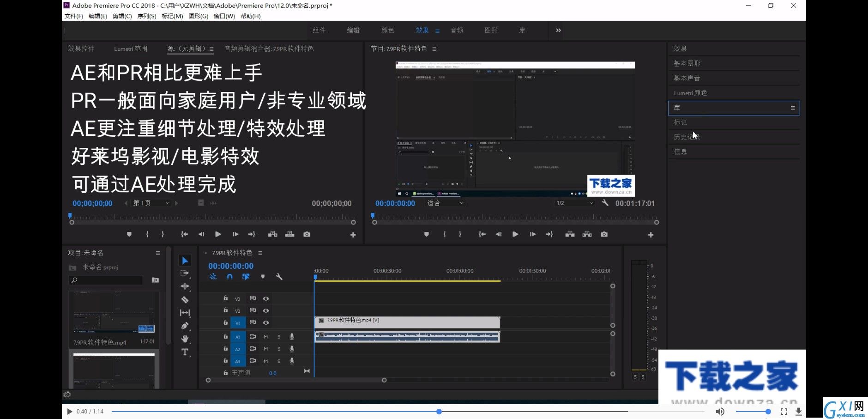
Task: Switch to Lumetri 范围 panel tab
Action: (131, 49)
